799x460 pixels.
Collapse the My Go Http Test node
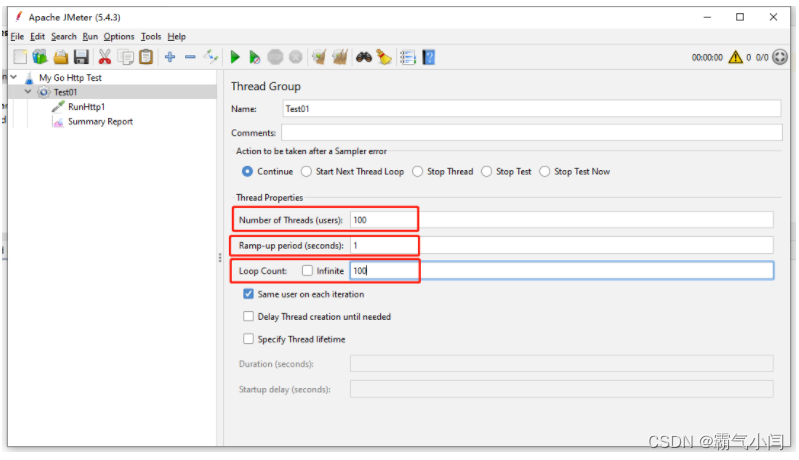coord(14,77)
